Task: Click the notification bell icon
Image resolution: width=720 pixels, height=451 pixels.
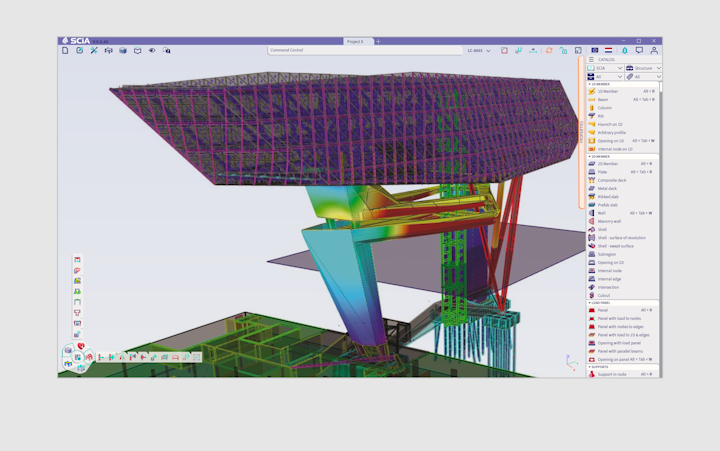Action: (x=624, y=50)
